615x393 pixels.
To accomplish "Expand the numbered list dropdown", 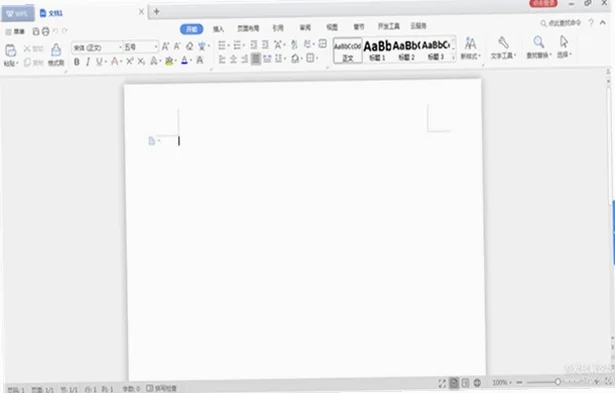I will 244,45.
